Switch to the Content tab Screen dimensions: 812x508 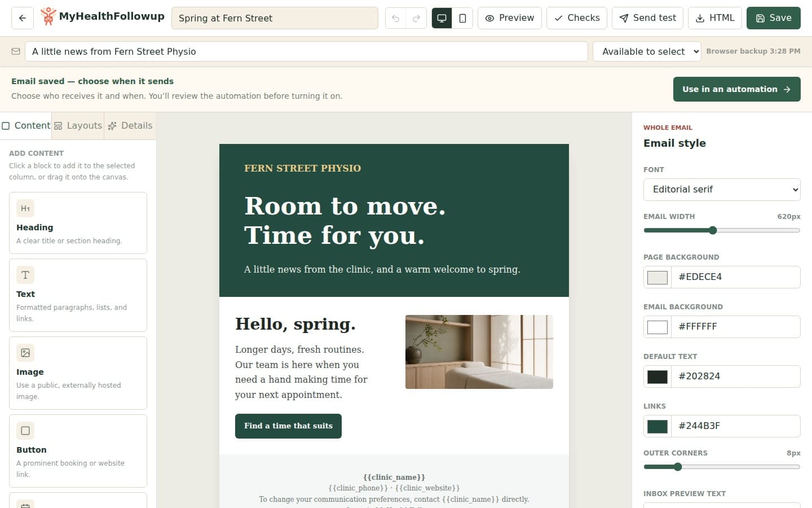[x=26, y=125]
